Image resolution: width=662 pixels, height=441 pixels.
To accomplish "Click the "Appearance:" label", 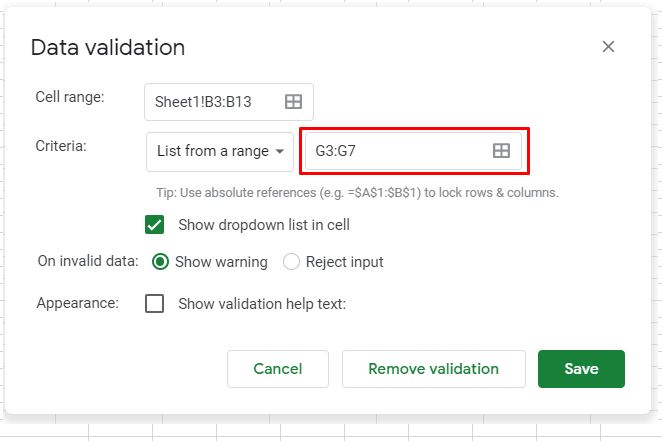I will (x=77, y=302).
